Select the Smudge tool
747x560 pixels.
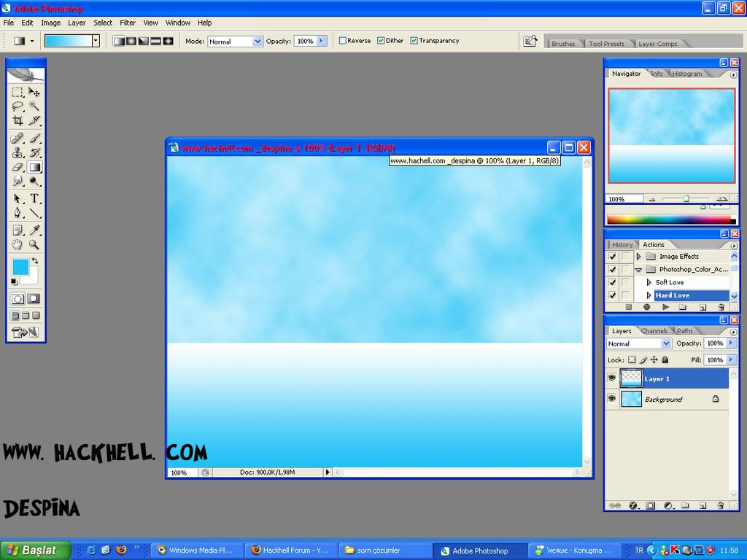[x=18, y=181]
